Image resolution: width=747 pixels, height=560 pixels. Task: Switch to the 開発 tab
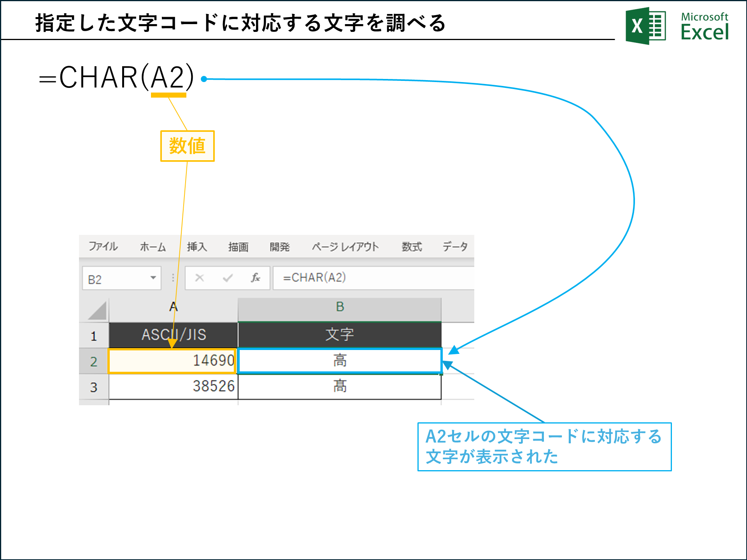[x=279, y=246]
